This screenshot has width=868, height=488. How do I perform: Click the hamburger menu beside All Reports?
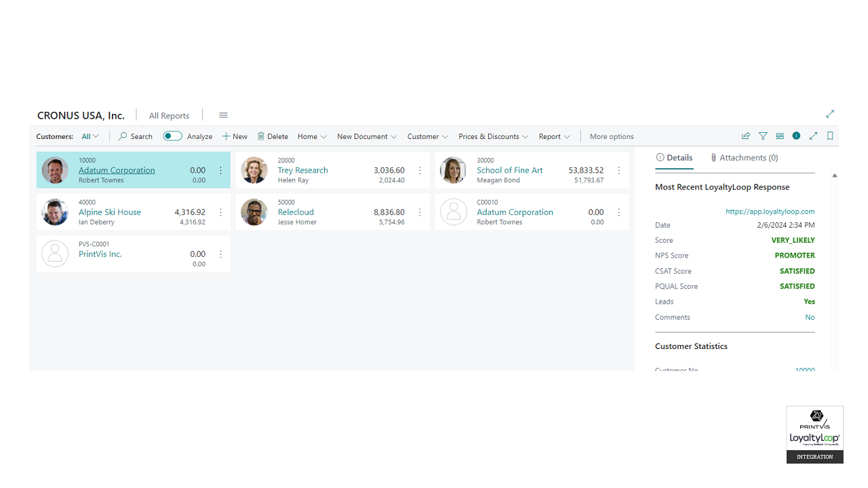223,115
